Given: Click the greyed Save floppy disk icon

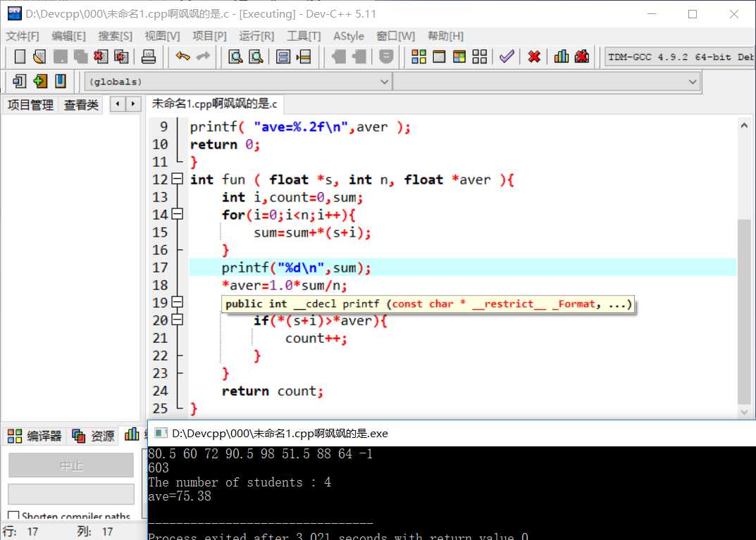Looking at the screenshot, I should [x=60, y=56].
